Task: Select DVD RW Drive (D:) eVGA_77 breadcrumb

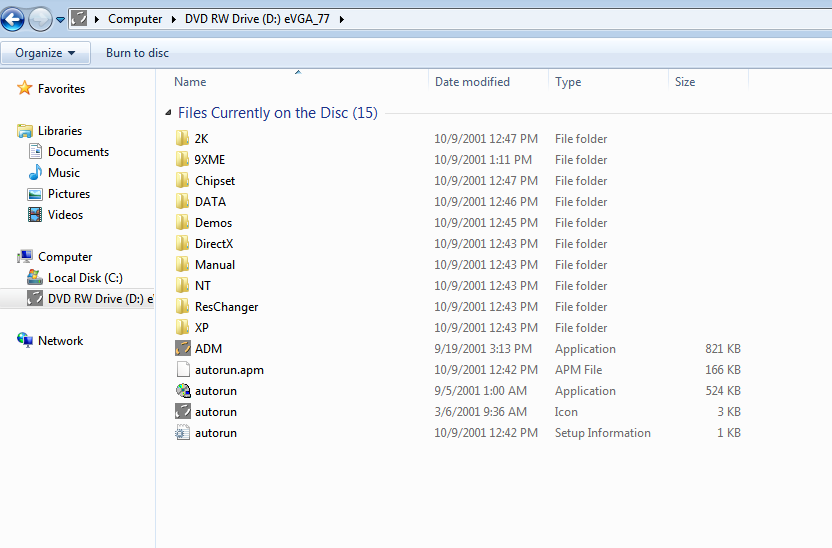Action: (x=257, y=19)
